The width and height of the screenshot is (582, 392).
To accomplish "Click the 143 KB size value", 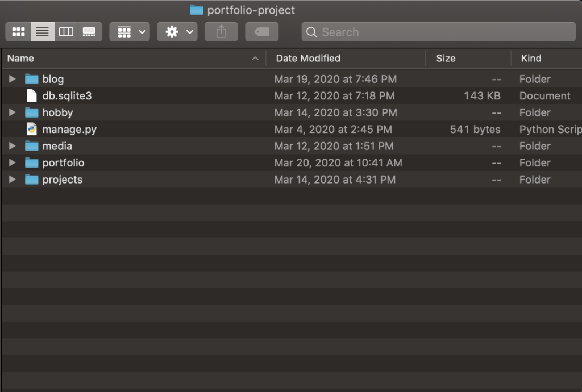I will [x=482, y=95].
